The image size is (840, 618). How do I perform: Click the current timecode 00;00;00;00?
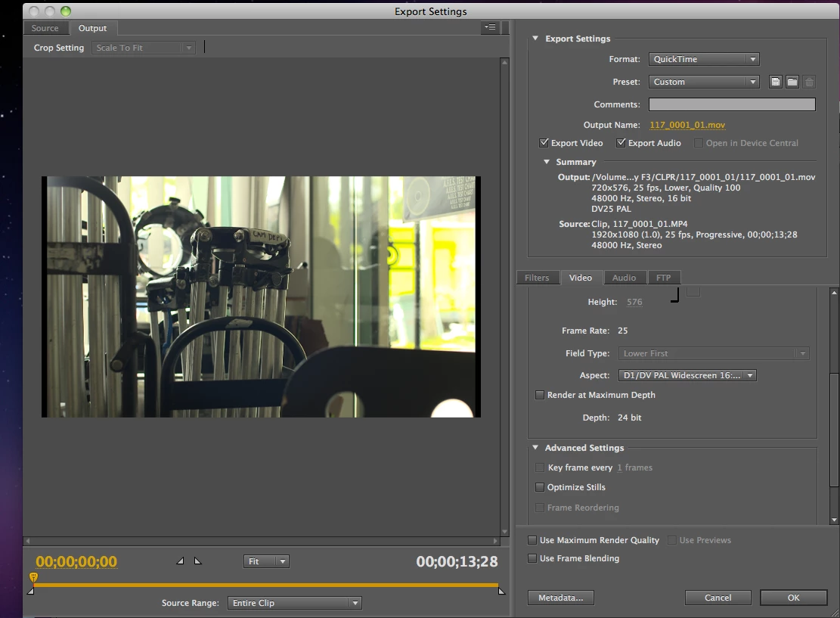click(x=76, y=561)
